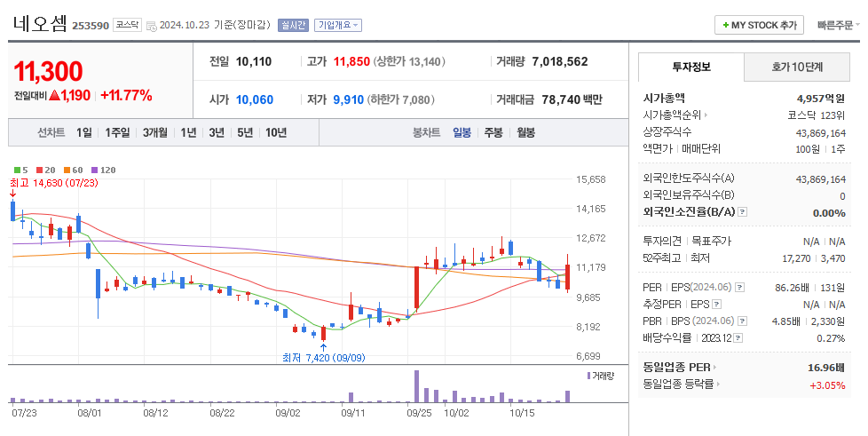Click the stock code 253590
868x436 pixels.
pos(91,26)
